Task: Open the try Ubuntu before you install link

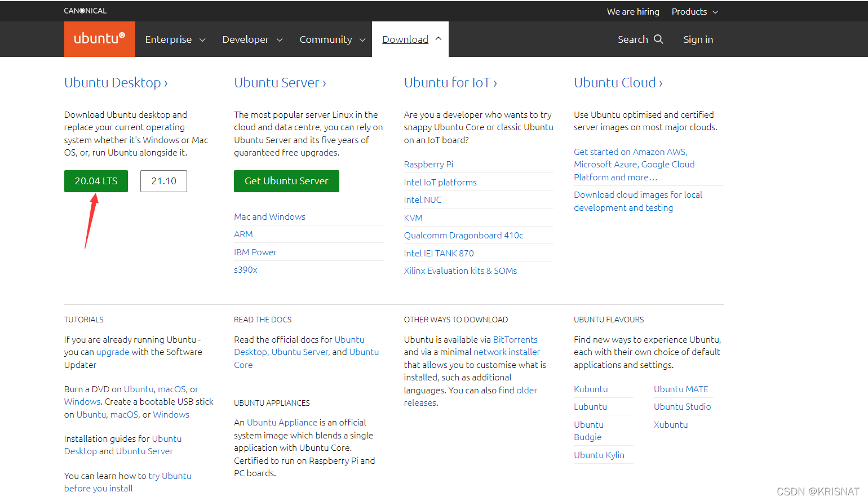Action: click(x=127, y=482)
